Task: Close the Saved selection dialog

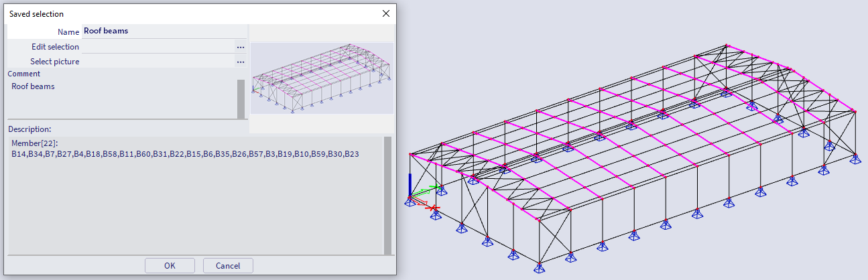Action: 385,13
